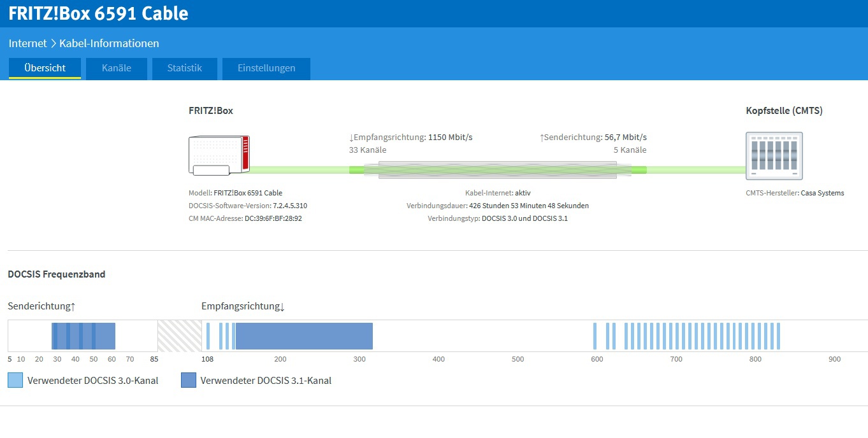
Task: Click the FRITZ!Box 6591 Cable header title
Action: pyautogui.click(x=98, y=13)
